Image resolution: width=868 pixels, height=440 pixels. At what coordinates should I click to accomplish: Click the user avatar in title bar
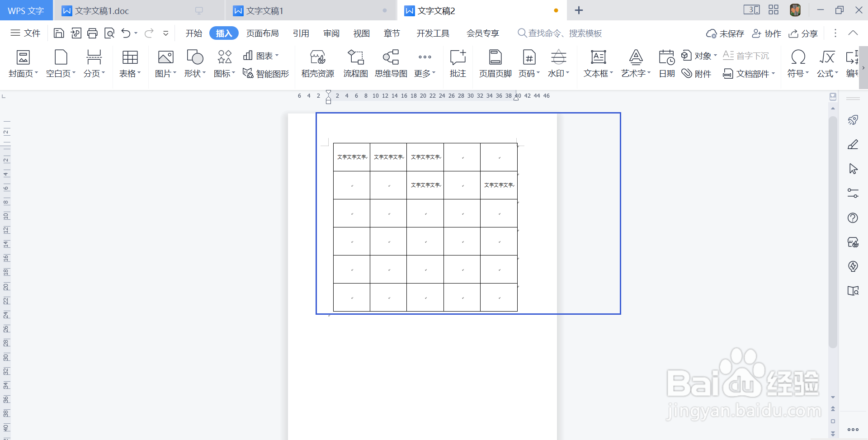click(796, 10)
